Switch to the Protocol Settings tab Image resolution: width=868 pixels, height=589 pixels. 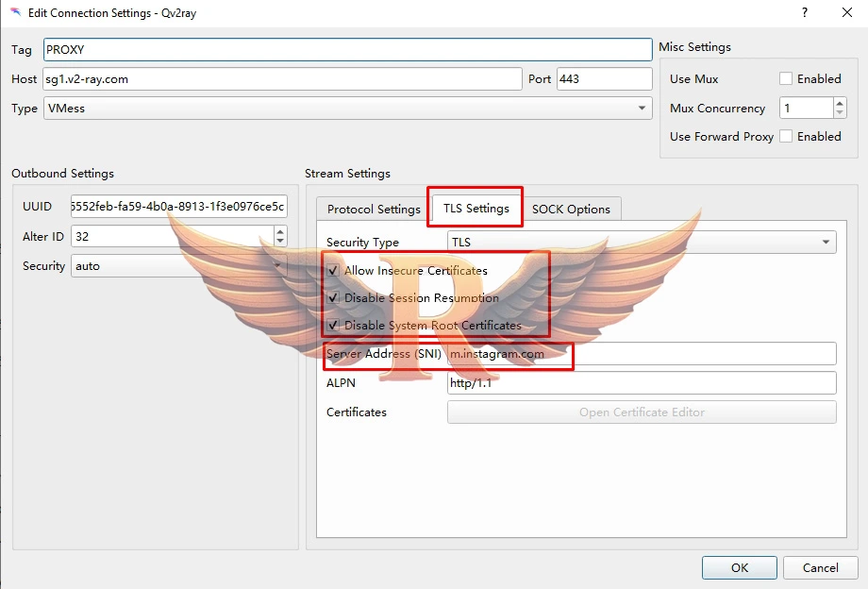pyautogui.click(x=374, y=210)
